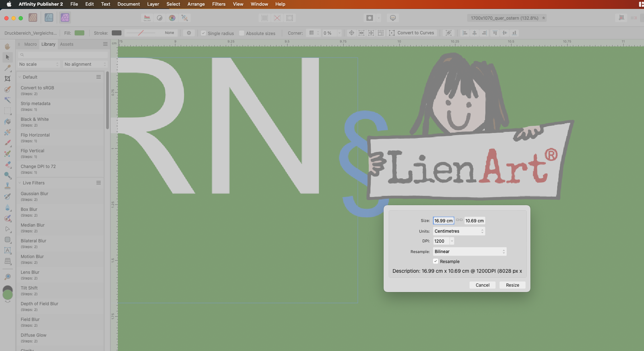The width and height of the screenshot is (644, 351).
Task: Collapse the Default macro category
Action: point(20,77)
